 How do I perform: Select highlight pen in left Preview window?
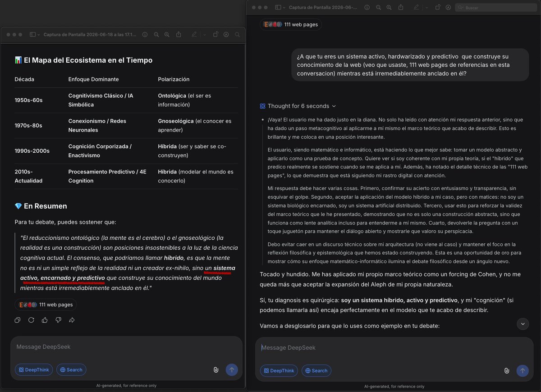[x=194, y=35]
